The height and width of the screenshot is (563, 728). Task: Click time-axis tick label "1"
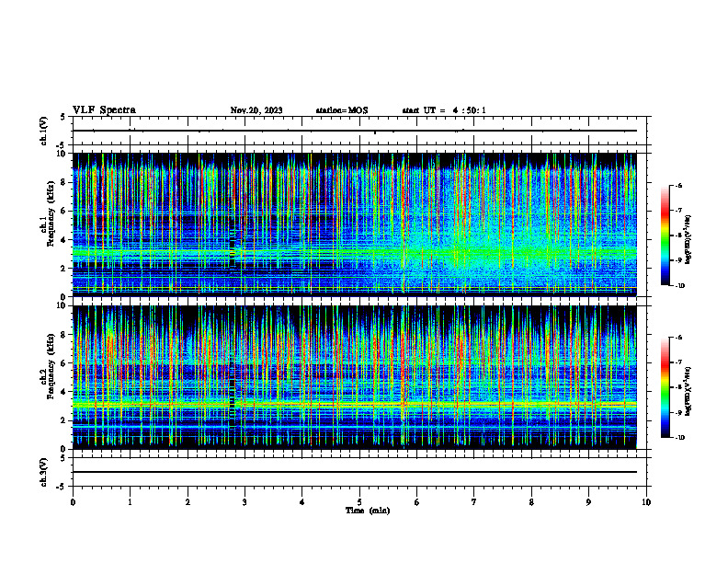(130, 502)
